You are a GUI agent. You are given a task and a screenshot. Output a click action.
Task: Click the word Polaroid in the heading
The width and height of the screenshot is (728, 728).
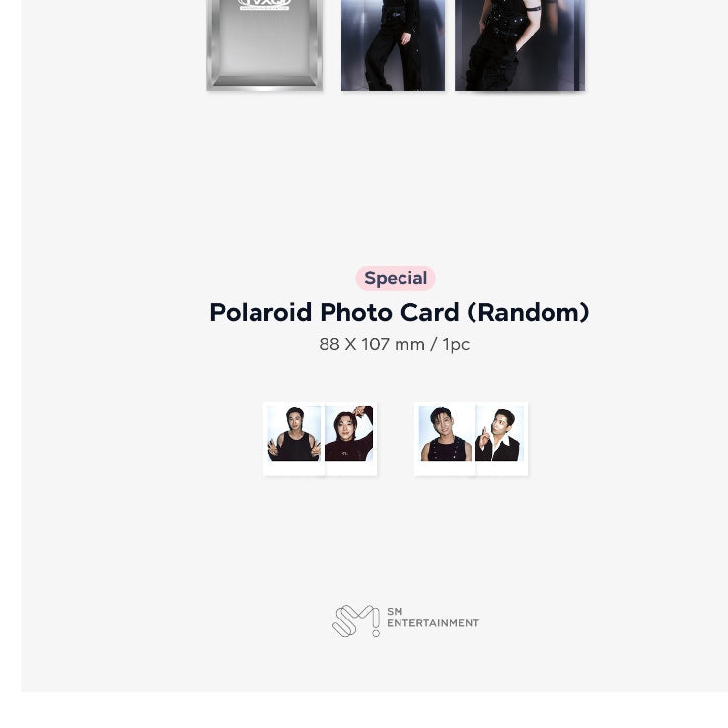(260, 312)
